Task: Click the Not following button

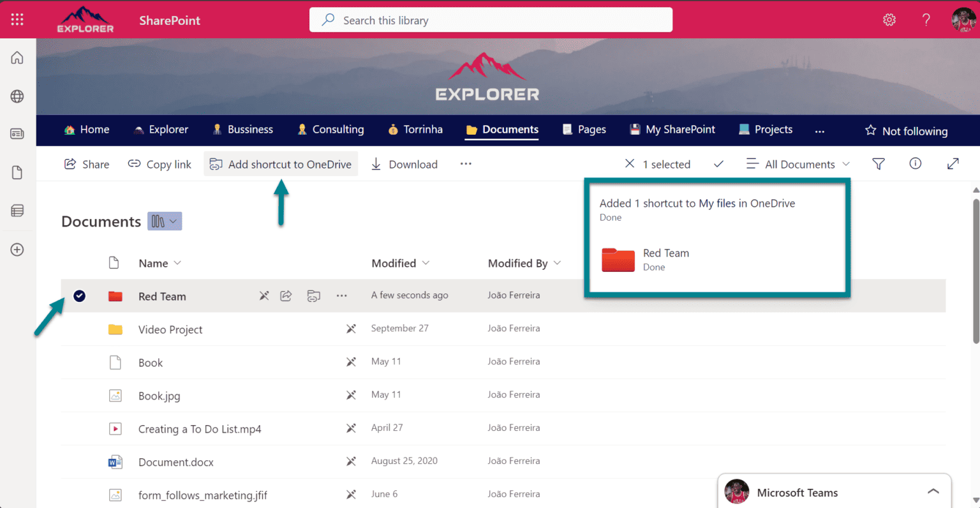Action: click(x=906, y=131)
